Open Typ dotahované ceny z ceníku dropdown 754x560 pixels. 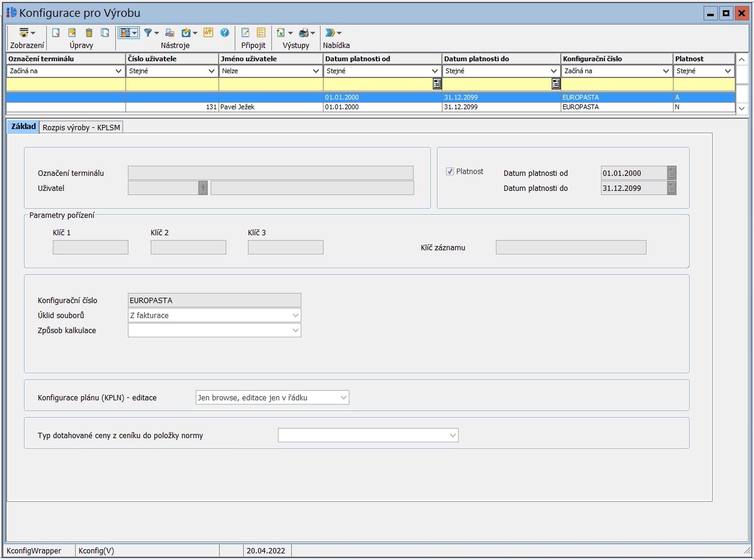453,435
